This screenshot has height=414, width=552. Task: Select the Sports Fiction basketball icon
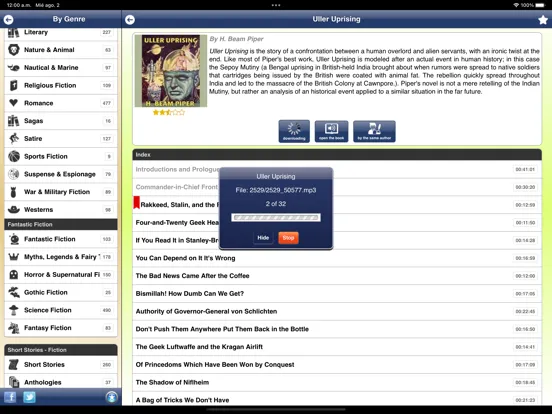(14, 156)
